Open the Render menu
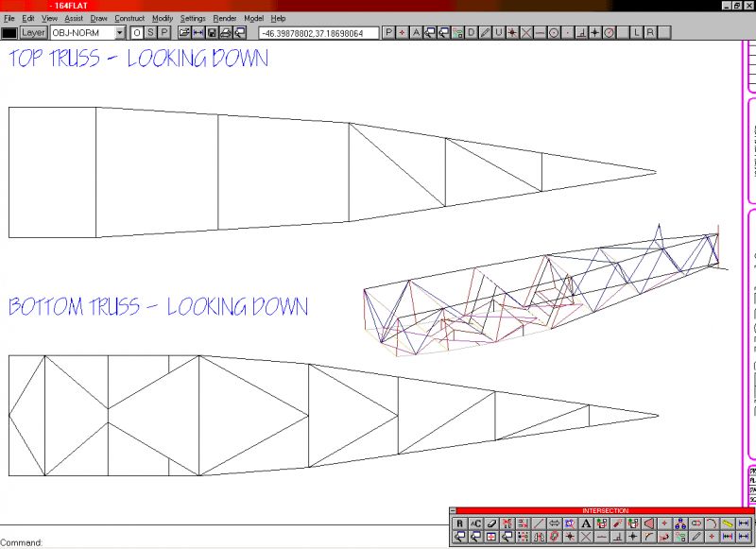Viewport: 756px width, 549px height. tap(225, 18)
